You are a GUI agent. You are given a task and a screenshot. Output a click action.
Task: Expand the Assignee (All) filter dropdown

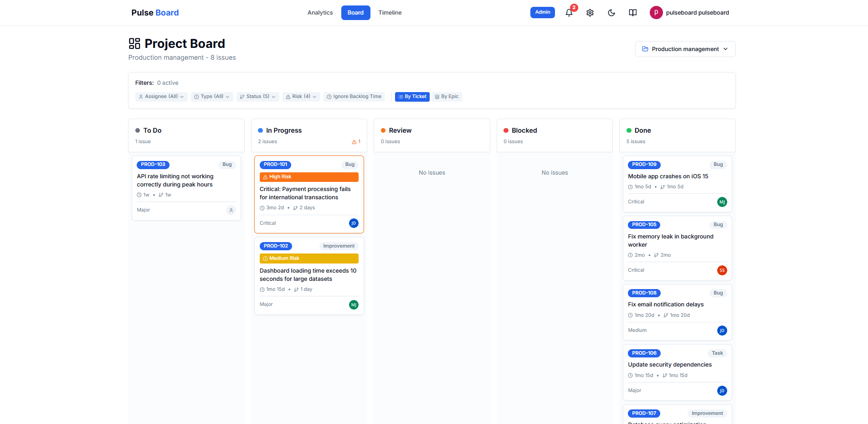click(x=161, y=97)
